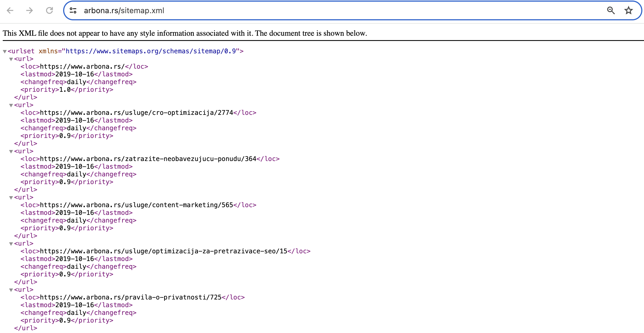Click the priority value 1.0 line
The height and width of the screenshot is (333, 644).
tap(67, 90)
